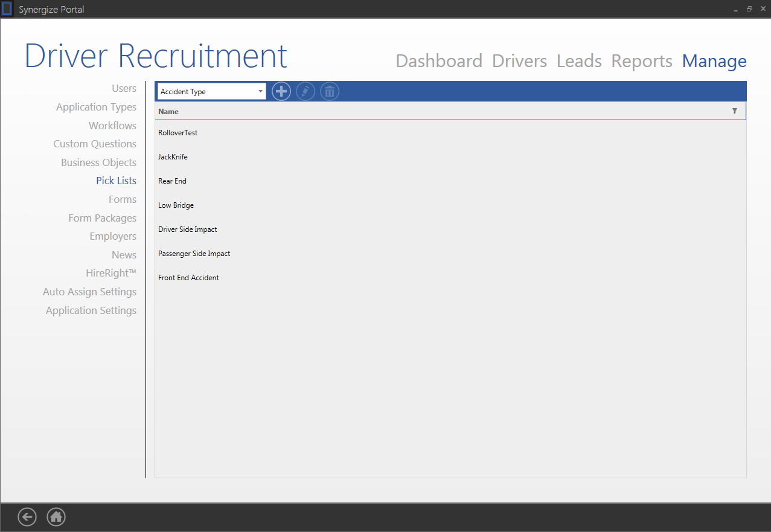Viewport: 771px width, 532px height.
Task: Go to Custom Questions section
Action: pyautogui.click(x=95, y=144)
